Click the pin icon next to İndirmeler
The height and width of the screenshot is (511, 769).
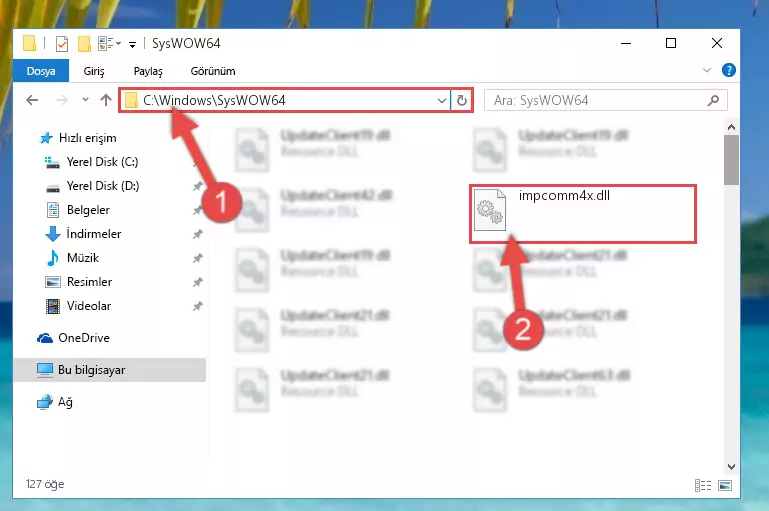(198, 234)
